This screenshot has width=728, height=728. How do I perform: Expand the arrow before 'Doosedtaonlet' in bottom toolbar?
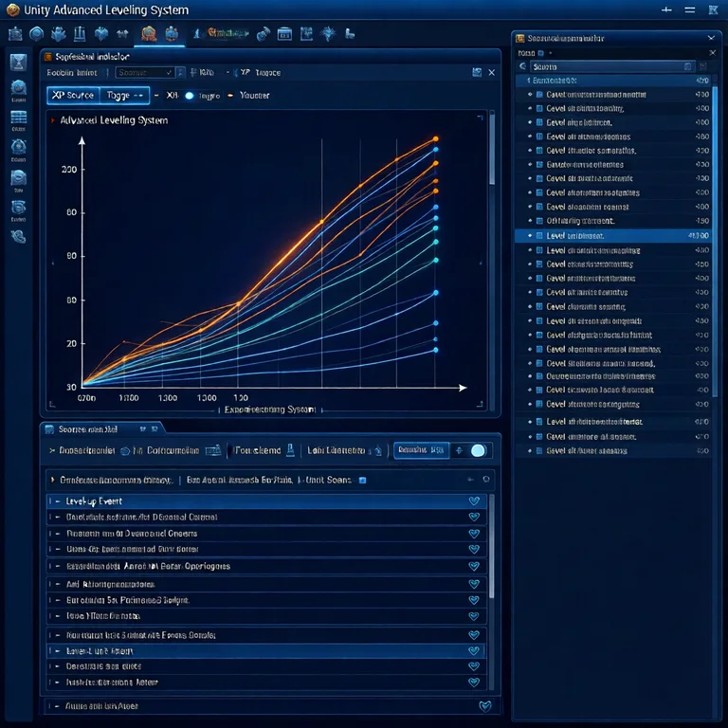tap(52, 450)
